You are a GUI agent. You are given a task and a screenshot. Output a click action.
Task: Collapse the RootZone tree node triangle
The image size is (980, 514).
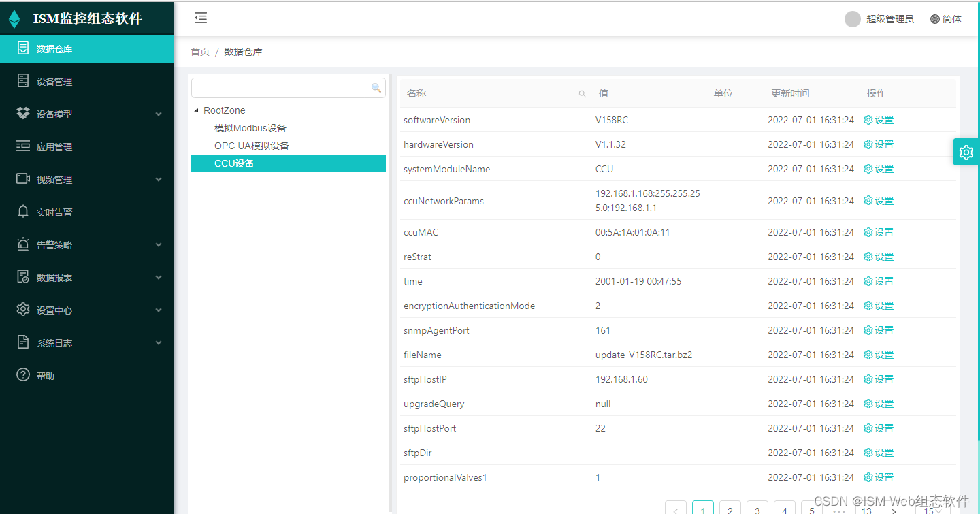pos(197,110)
